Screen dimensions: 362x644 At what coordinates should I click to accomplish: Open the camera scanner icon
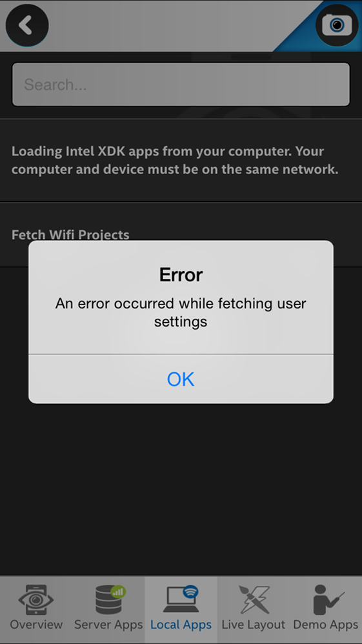click(x=337, y=25)
